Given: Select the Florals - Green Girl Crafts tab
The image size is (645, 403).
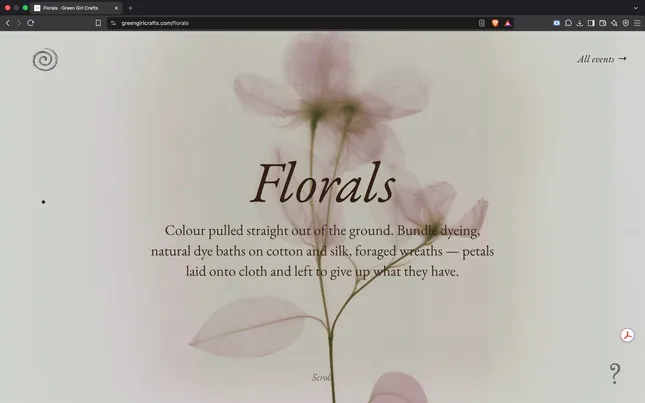Looking at the screenshot, I should click(x=76, y=8).
